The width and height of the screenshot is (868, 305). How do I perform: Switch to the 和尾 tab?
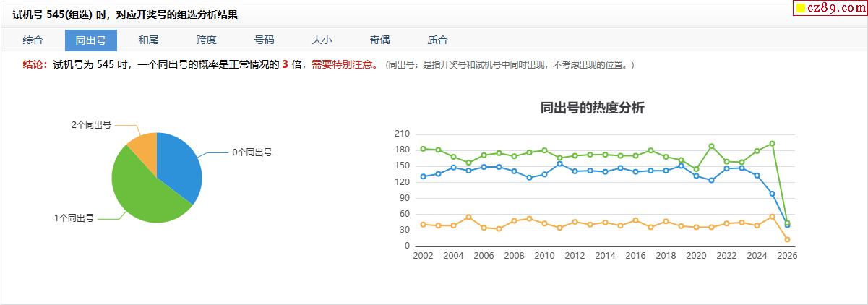(x=148, y=40)
